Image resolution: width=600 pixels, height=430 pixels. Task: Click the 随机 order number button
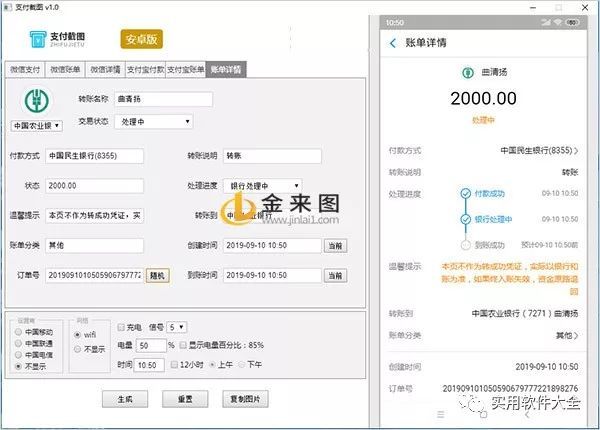point(157,275)
